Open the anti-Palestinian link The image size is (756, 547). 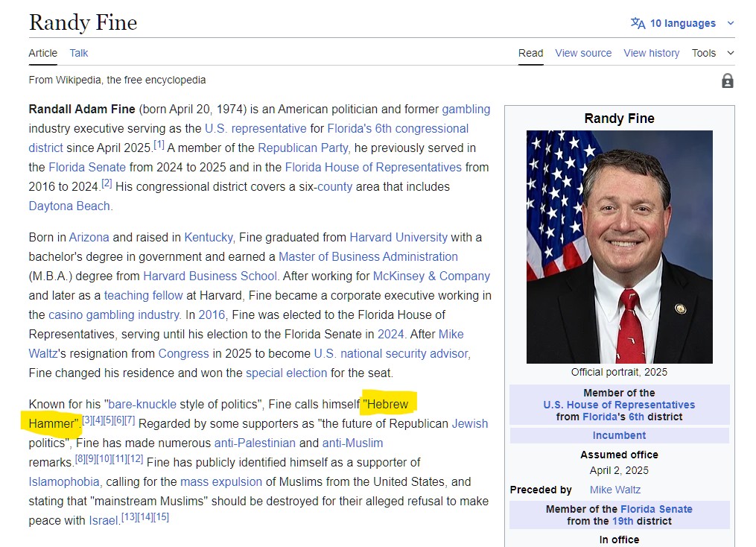pos(255,443)
